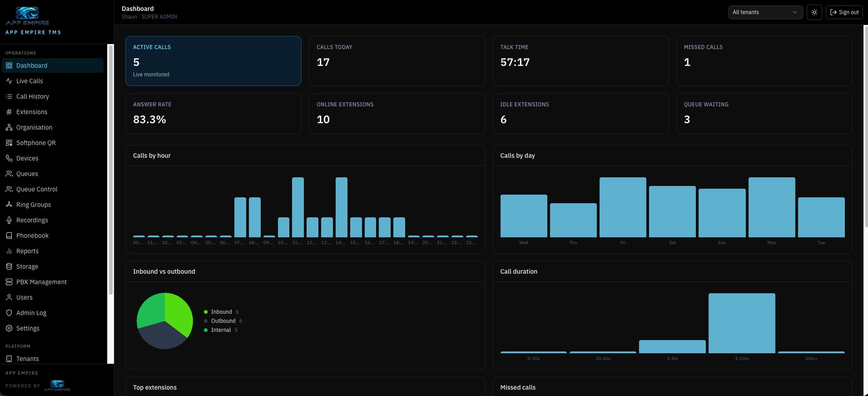868x396 pixels.
Task: Toggle light theme with sun button
Action: [814, 12]
